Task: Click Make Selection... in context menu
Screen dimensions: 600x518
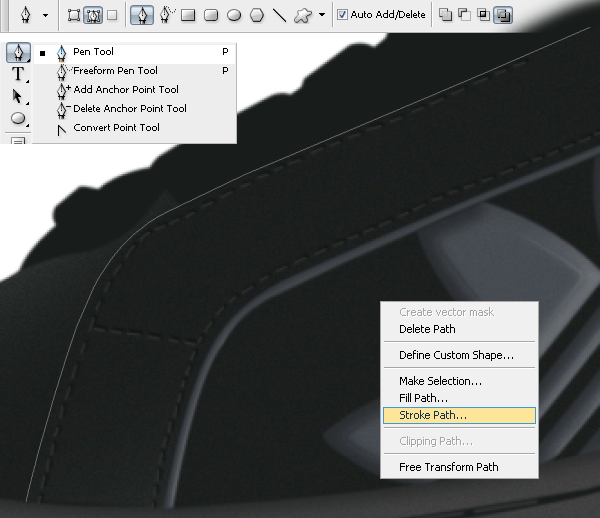Action: (459, 381)
